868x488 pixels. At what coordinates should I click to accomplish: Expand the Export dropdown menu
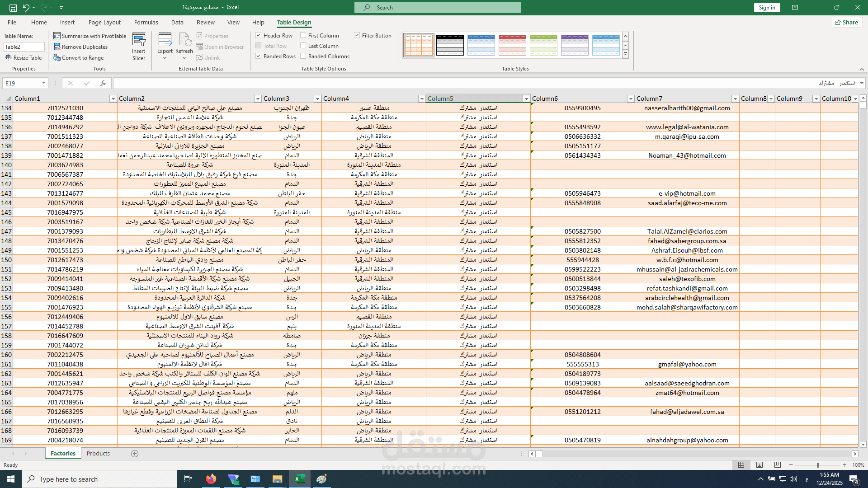pos(165,58)
